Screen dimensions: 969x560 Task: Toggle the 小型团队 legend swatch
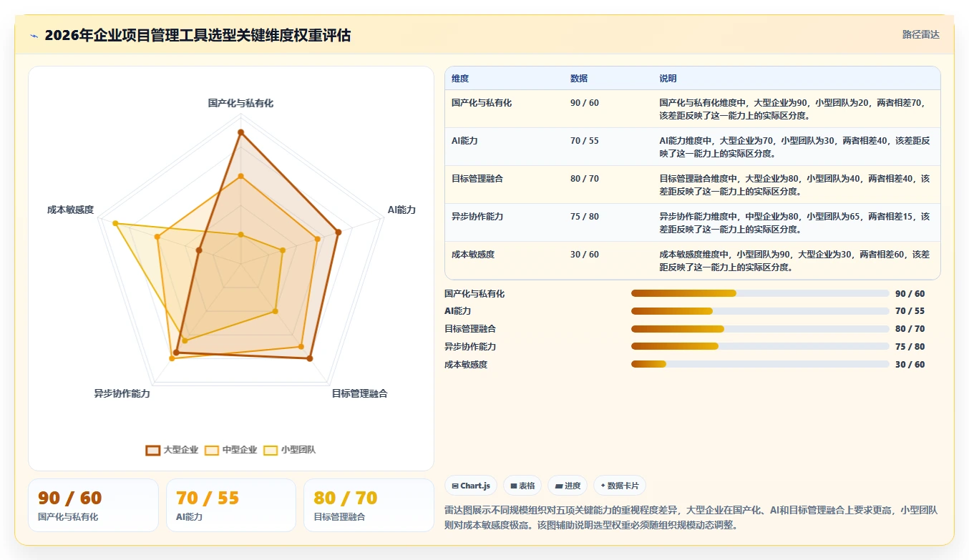(270, 450)
